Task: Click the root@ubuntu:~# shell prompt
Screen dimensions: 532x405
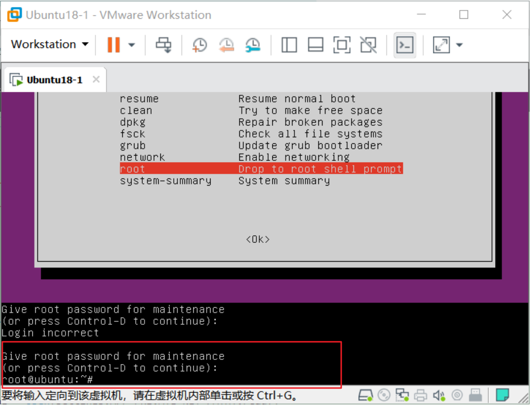Action: (x=47, y=380)
